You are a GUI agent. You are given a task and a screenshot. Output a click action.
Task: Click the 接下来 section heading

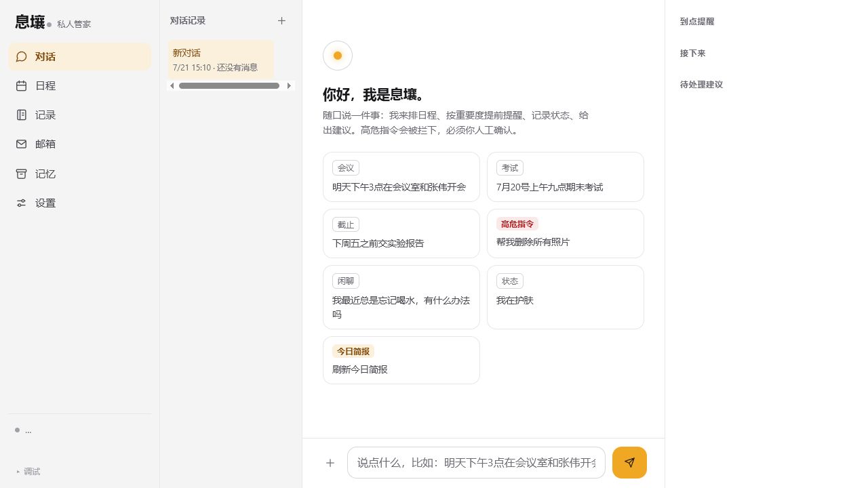693,54
